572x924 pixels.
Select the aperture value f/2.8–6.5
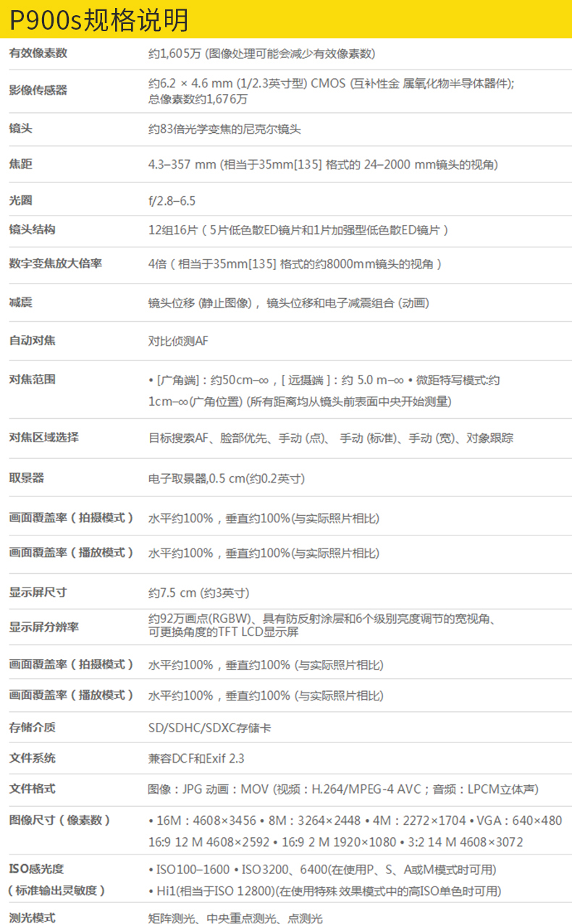click(x=172, y=200)
